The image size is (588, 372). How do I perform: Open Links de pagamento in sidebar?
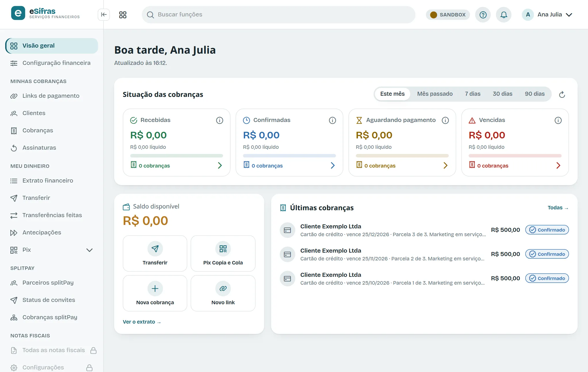click(52, 96)
